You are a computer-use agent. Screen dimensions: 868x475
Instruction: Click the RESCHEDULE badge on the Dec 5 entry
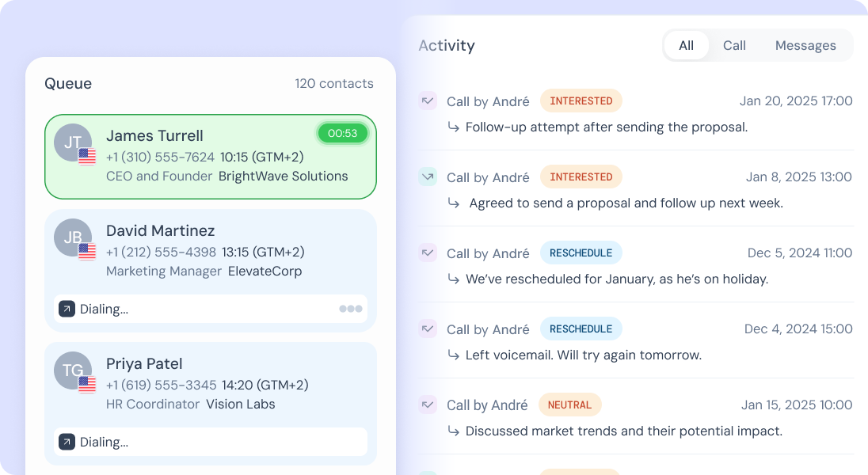pyautogui.click(x=581, y=253)
